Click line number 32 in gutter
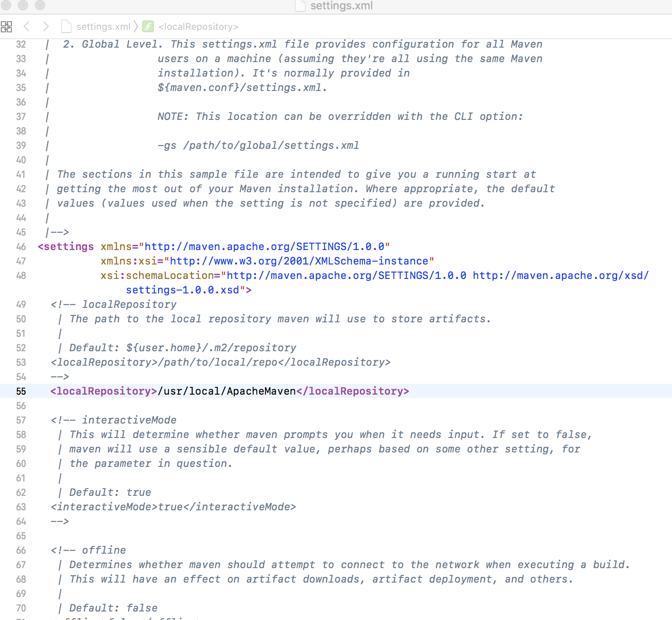This screenshot has width=672, height=620. tap(21, 44)
